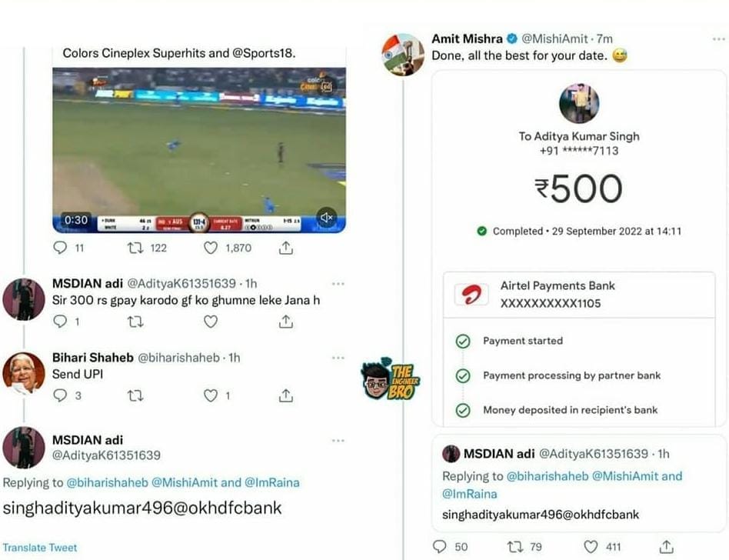Image resolution: width=729 pixels, height=560 pixels.
Task: Open the @ImRaina mention in quoted tweet
Action: click(470, 494)
